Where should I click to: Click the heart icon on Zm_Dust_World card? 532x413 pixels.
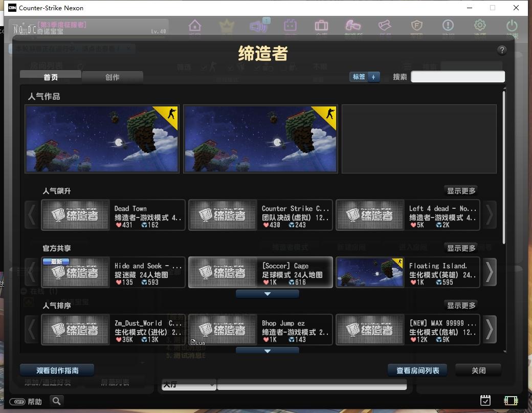coord(118,339)
